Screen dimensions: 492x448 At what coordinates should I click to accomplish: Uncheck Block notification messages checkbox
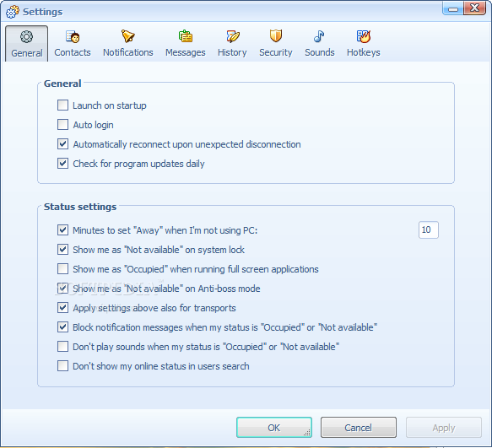[x=62, y=327]
